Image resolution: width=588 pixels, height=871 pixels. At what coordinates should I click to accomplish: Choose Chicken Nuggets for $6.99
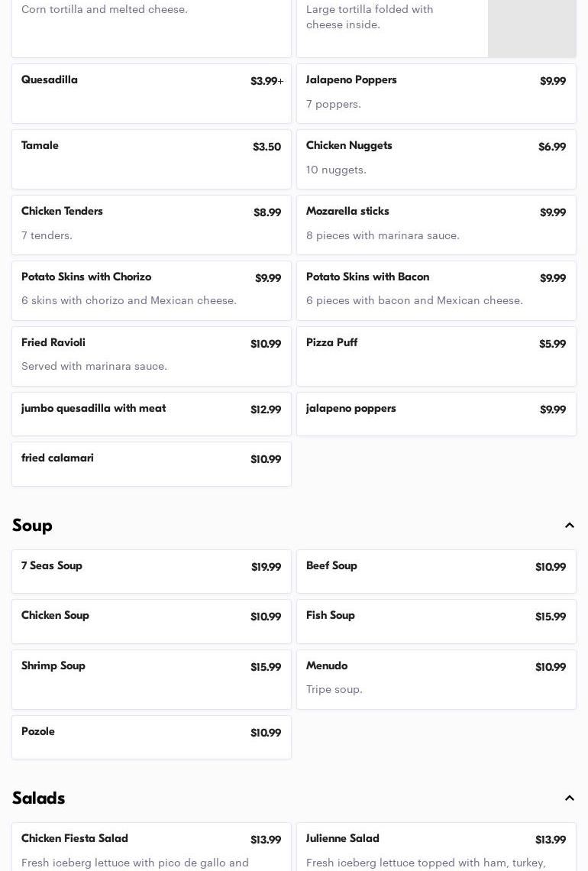(x=436, y=159)
